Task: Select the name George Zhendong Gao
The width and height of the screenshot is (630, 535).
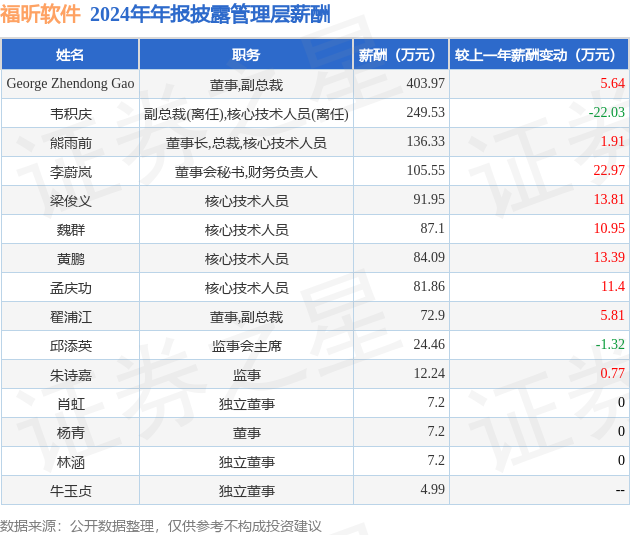Action: pos(70,84)
